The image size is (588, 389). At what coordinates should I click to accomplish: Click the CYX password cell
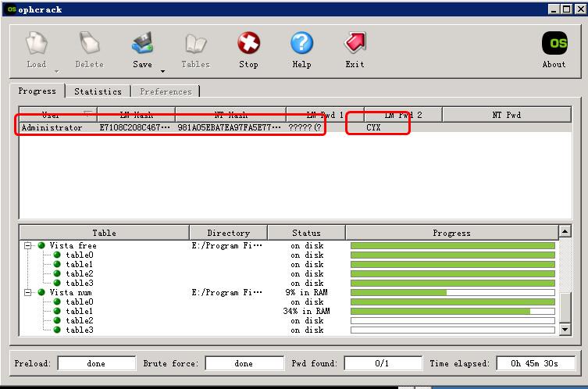pos(373,127)
